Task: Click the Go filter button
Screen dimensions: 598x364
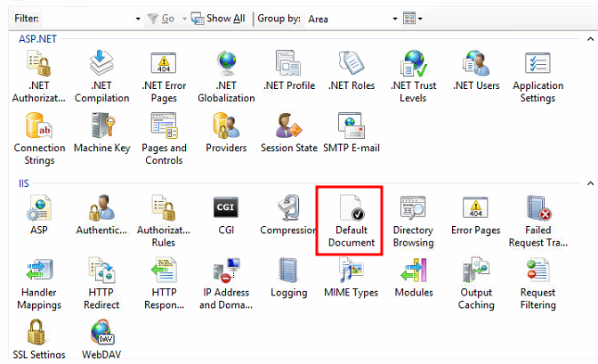Action: tap(160, 19)
